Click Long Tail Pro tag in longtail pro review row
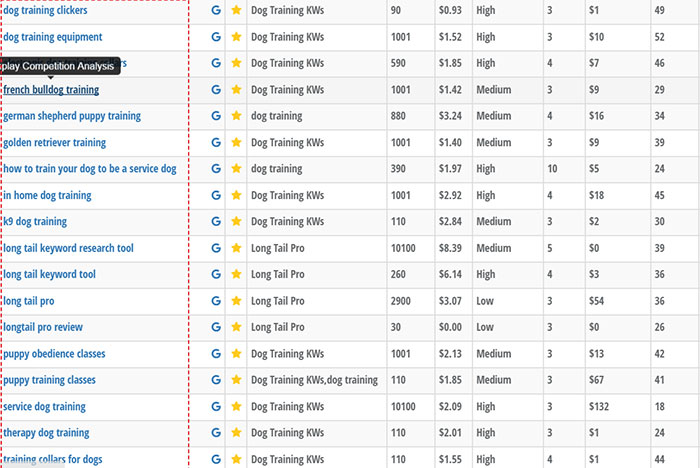700x468 pixels. point(279,328)
